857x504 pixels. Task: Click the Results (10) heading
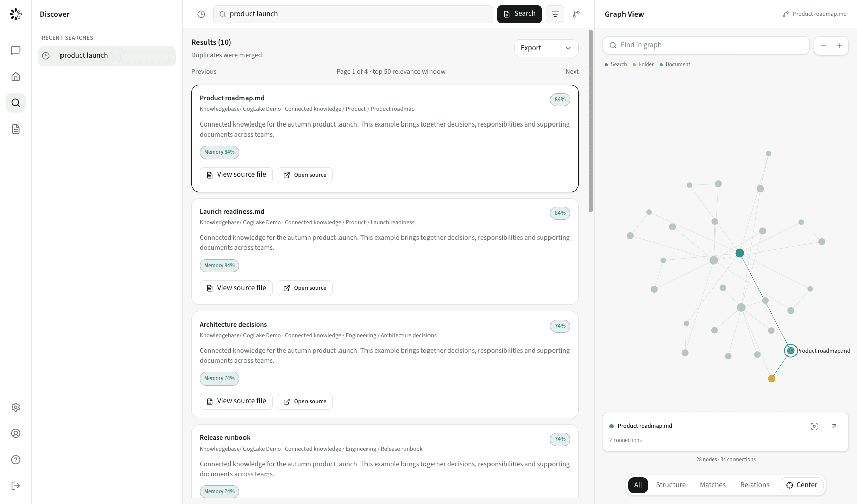click(211, 42)
